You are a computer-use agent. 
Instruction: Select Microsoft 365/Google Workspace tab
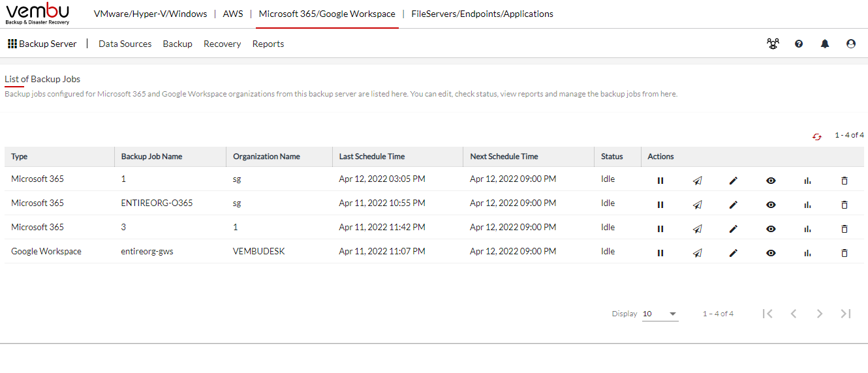[327, 14]
